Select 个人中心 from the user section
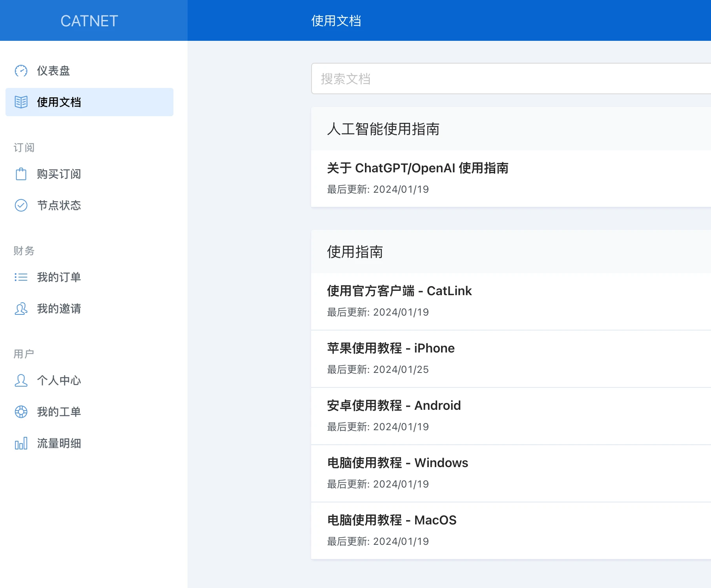Viewport: 711px width, 588px height. pos(59,380)
